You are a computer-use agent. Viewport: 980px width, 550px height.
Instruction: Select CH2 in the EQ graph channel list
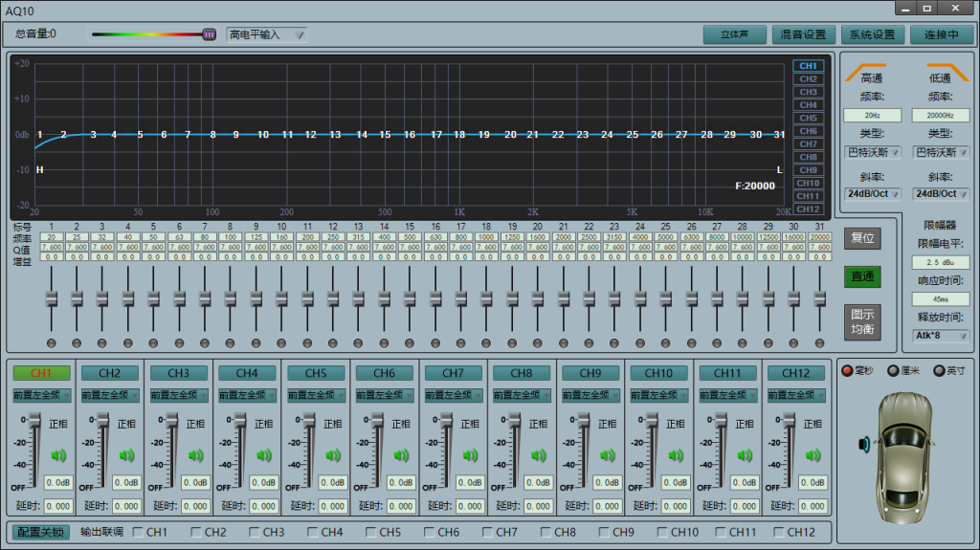click(808, 78)
